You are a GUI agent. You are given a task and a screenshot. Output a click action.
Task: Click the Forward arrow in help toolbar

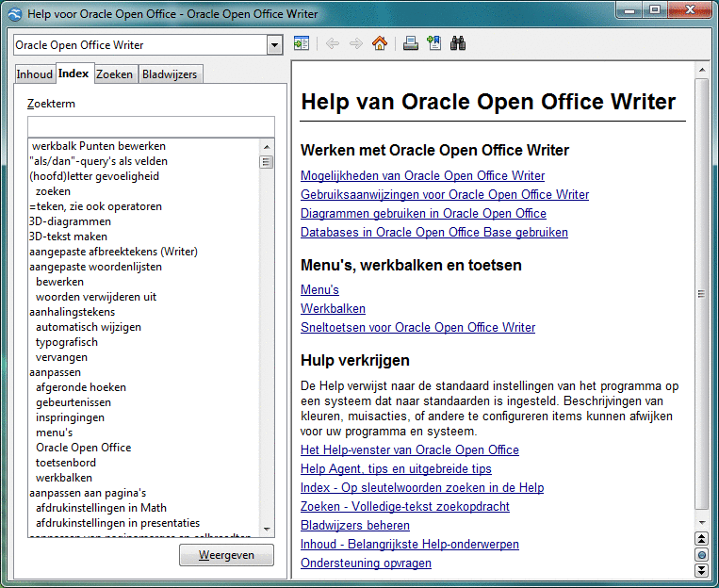point(356,44)
